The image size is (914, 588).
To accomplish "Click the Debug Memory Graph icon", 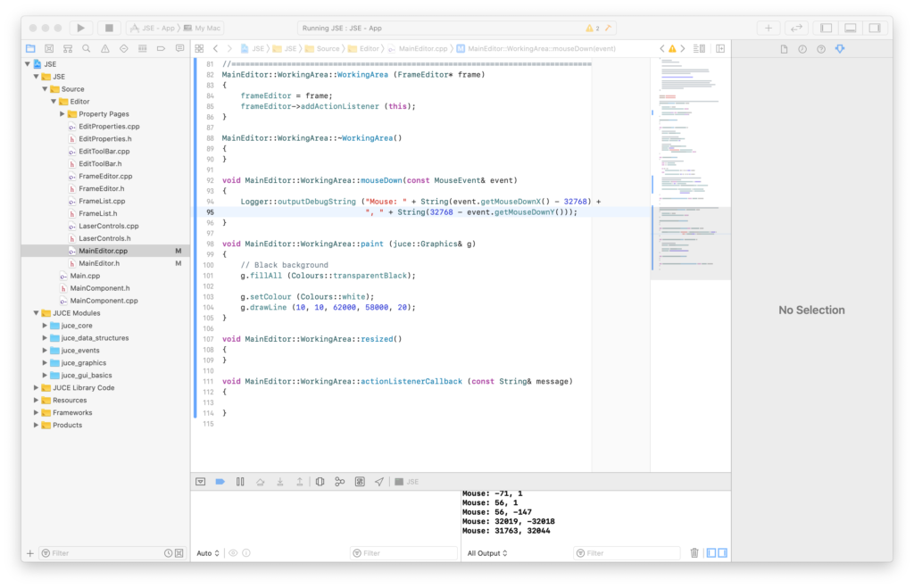I will point(340,482).
